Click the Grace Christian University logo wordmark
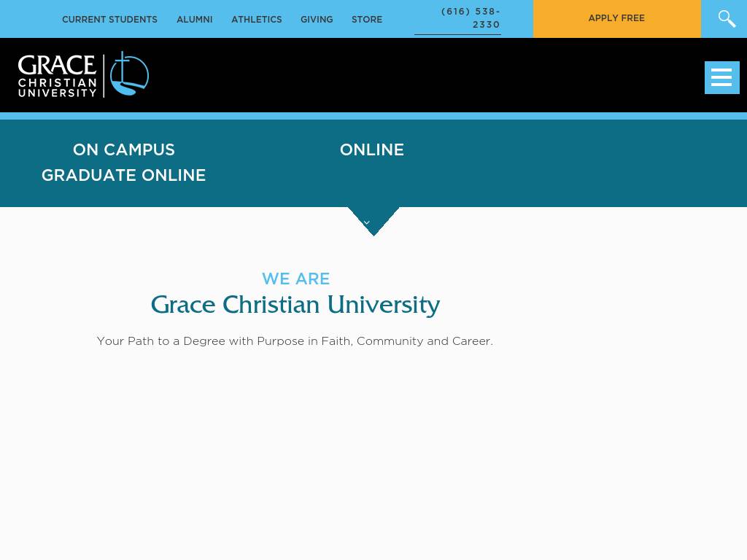The width and height of the screenshot is (747, 560). pos(58,75)
